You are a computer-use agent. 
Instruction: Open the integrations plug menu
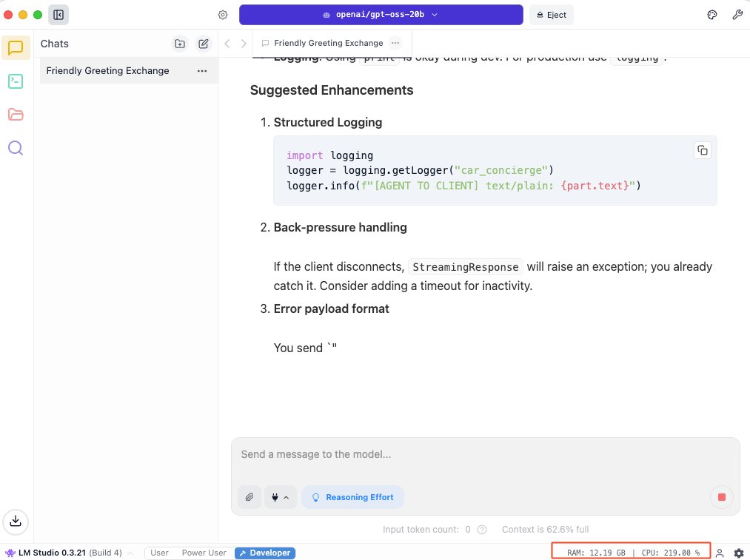[x=281, y=497]
